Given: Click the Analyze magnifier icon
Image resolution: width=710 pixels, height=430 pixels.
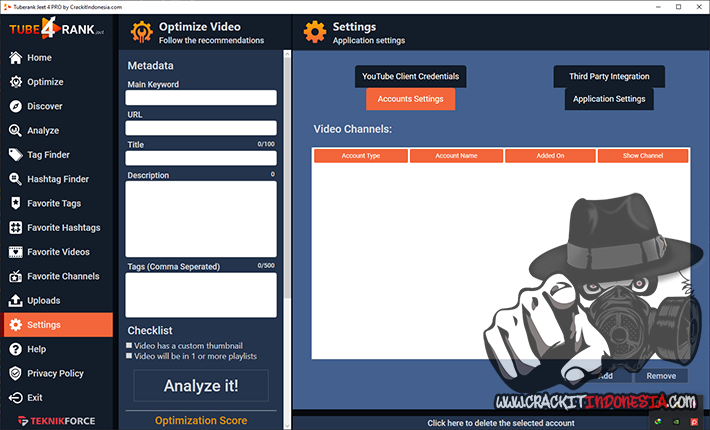Looking at the screenshot, I should pyautogui.click(x=16, y=131).
